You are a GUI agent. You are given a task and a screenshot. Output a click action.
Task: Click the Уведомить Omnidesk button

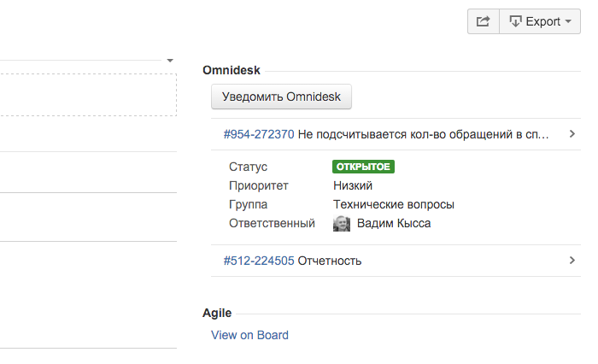[x=281, y=97]
